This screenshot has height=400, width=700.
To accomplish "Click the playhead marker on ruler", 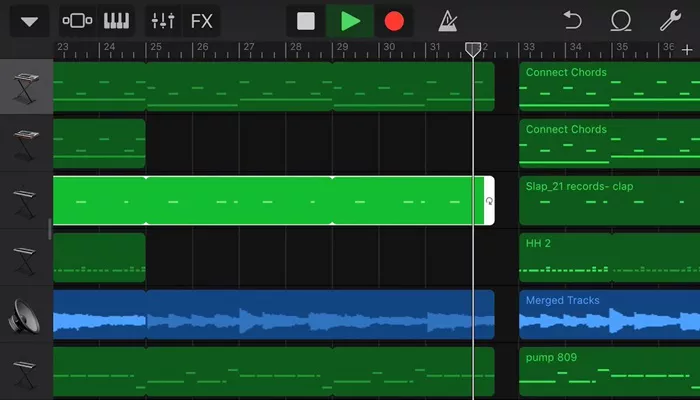I will click(473, 49).
